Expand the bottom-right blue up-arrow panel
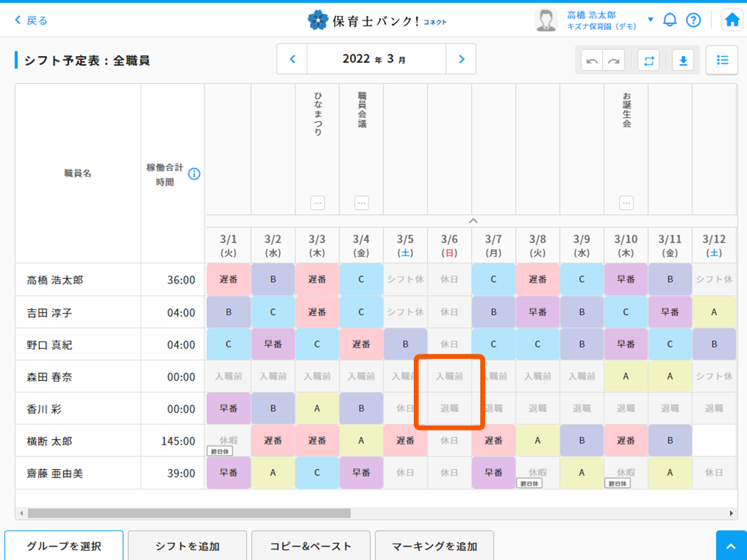747x560 pixels. click(x=731, y=546)
